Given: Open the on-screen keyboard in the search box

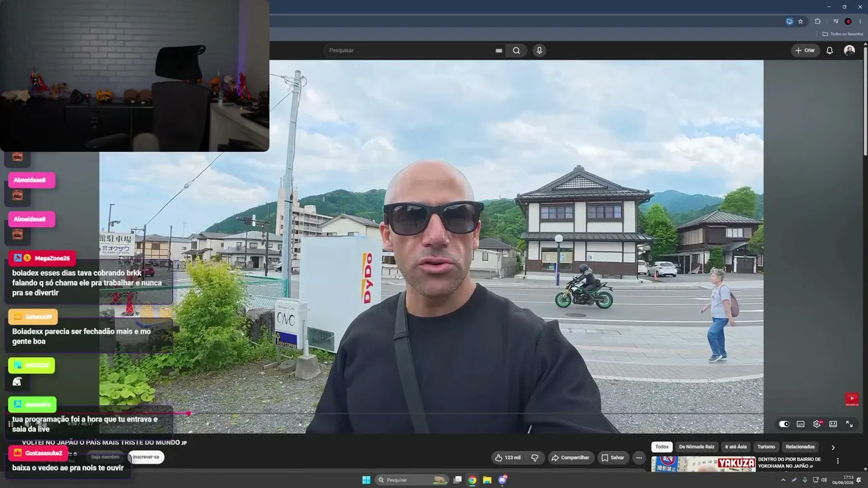Looking at the screenshot, I should 499,50.
